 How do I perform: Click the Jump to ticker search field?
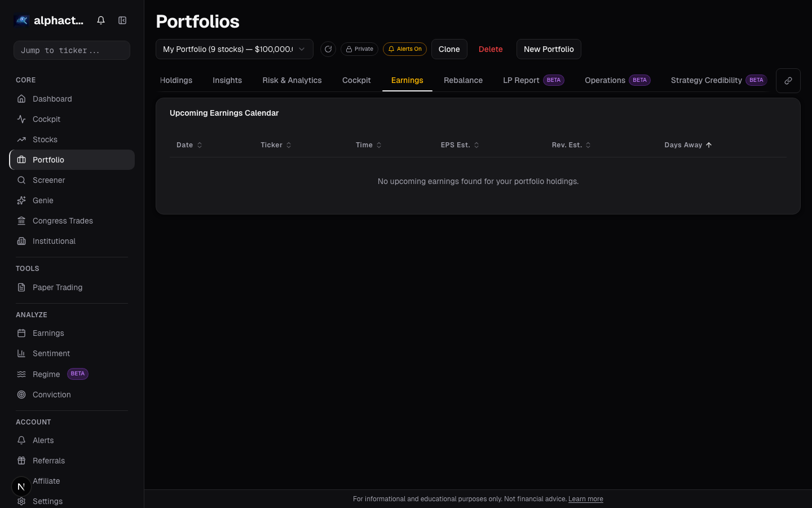pos(72,50)
